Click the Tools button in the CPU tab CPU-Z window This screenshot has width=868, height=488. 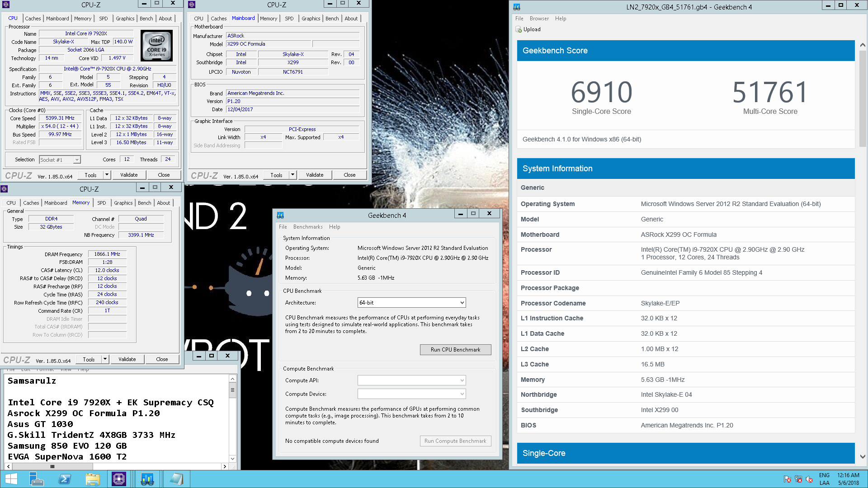click(90, 175)
